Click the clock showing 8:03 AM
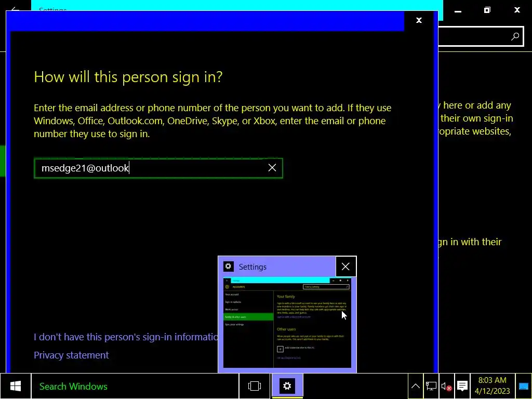Viewport: 532px width, 399px height. (493, 386)
